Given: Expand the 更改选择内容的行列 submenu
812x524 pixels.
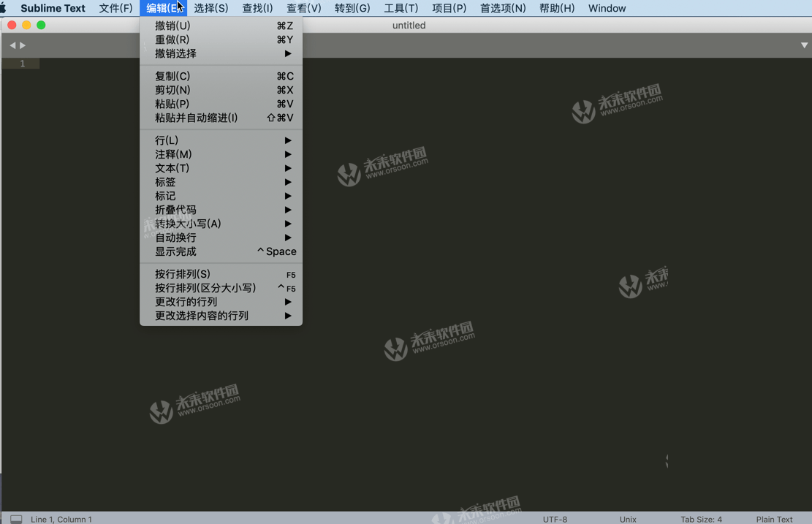Looking at the screenshot, I should [x=221, y=316].
